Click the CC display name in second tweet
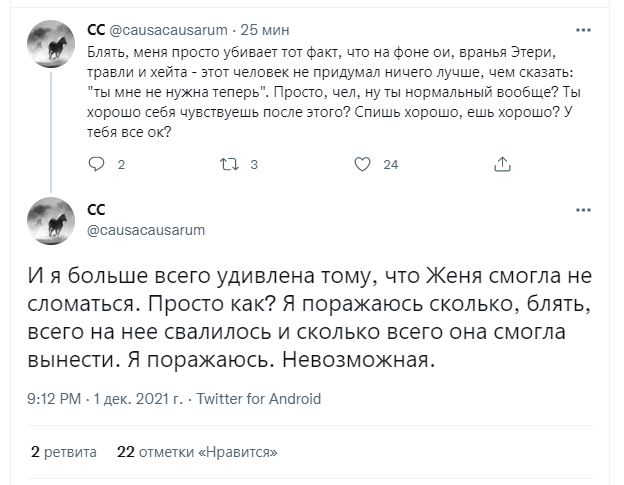Screen dimensions: 624x485 click(x=97, y=210)
